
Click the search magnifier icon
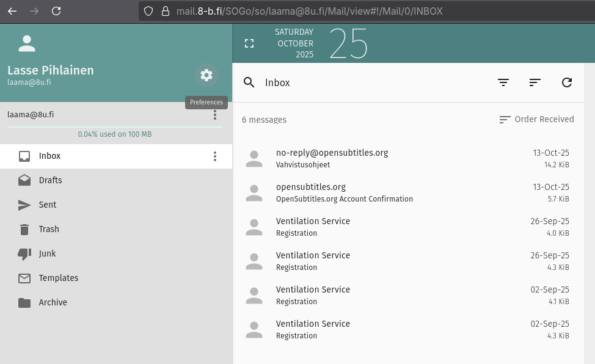click(249, 82)
